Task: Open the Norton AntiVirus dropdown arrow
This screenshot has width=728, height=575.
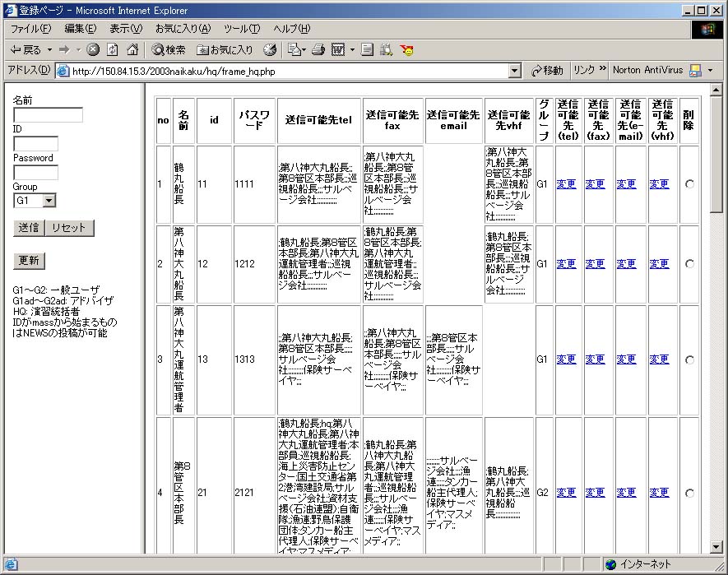Action: click(x=710, y=71)
